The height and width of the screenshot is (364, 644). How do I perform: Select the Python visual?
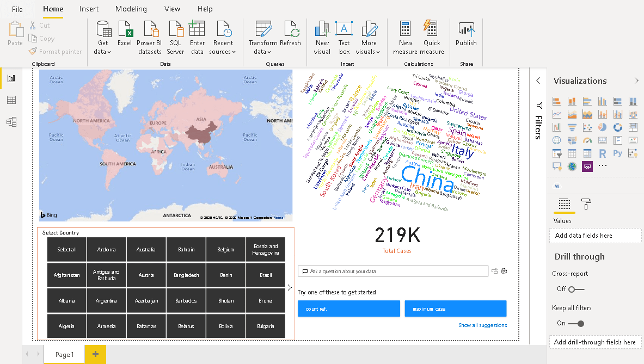(x=617, y=153)
